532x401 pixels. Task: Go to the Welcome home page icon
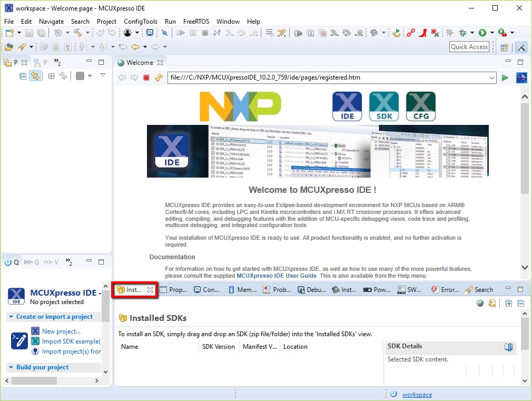pyautogui.click(x=157, y=77)
